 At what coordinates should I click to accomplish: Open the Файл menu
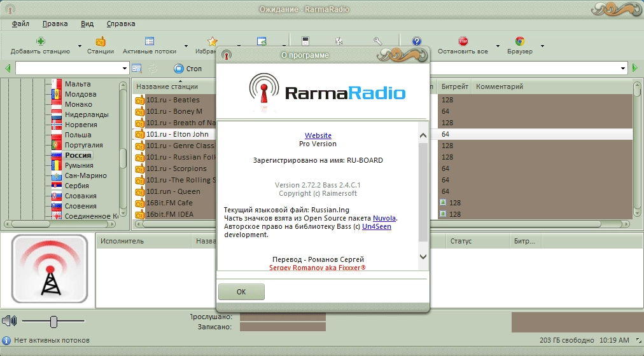click(x=20, y=24)
